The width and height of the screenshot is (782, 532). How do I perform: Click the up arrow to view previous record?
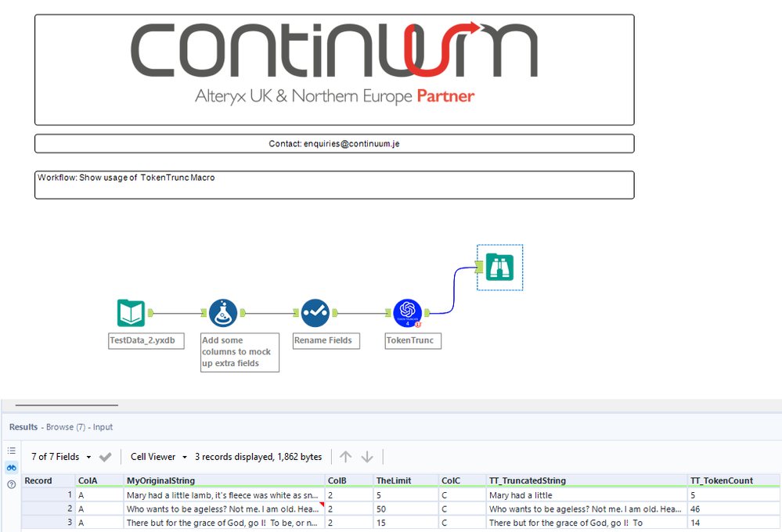pos(345,456)
